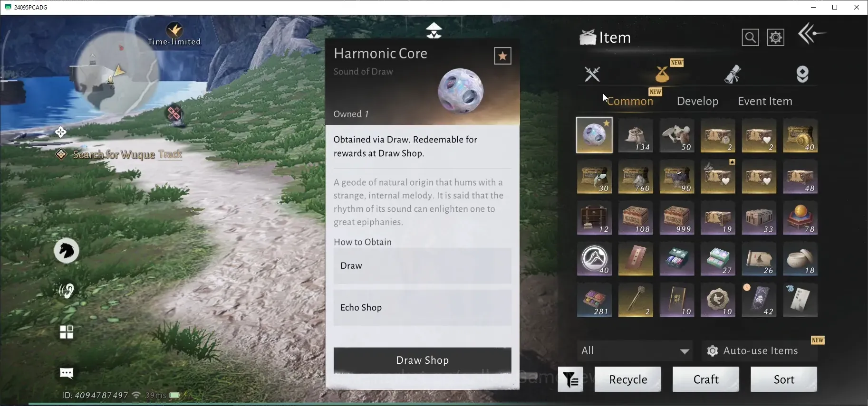Open the circular minimap

(x=117, y=72)
